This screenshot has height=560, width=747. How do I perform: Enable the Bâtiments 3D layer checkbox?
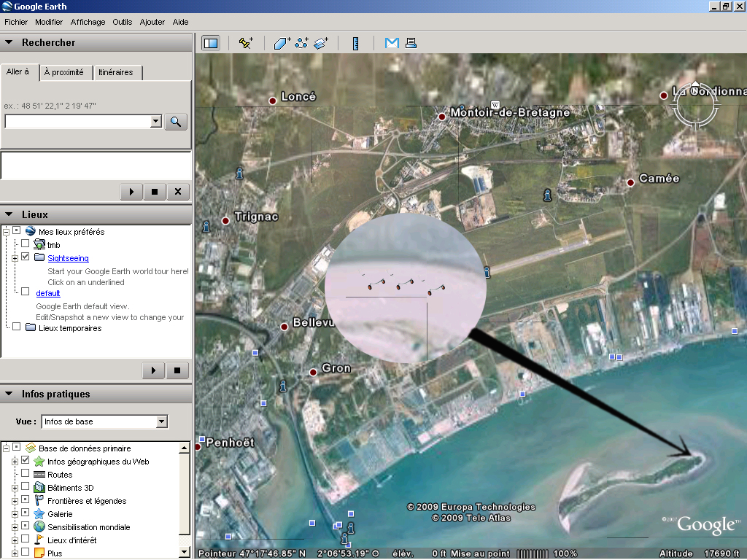(26, 486)
